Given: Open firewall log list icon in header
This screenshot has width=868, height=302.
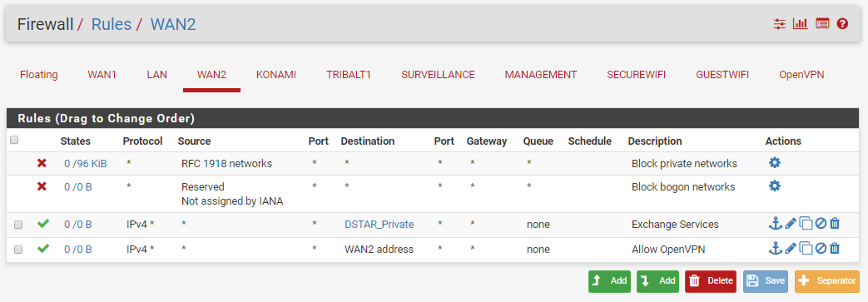Looking at the screenshot, I should 822,24.
